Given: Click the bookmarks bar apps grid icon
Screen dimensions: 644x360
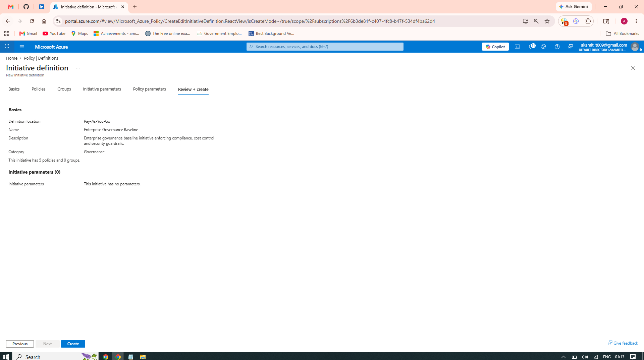Looking at the screenshot, I should [7, 34].
